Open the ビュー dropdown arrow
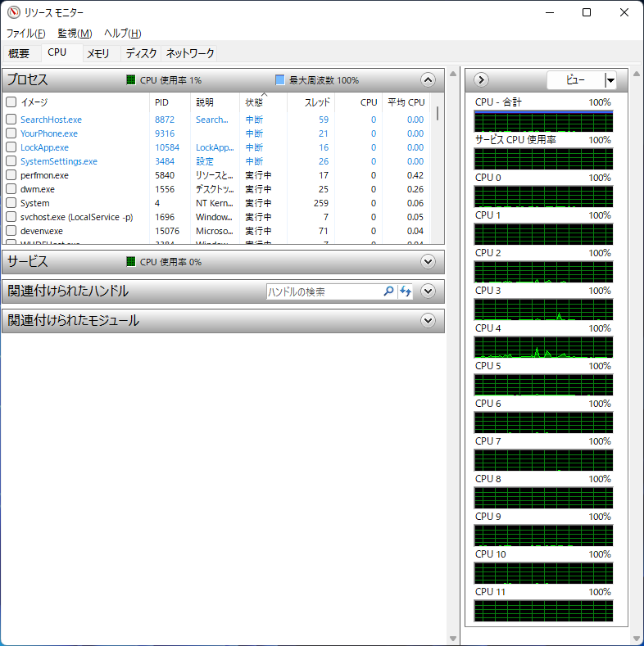644x646 pixels. coord(610,80)
